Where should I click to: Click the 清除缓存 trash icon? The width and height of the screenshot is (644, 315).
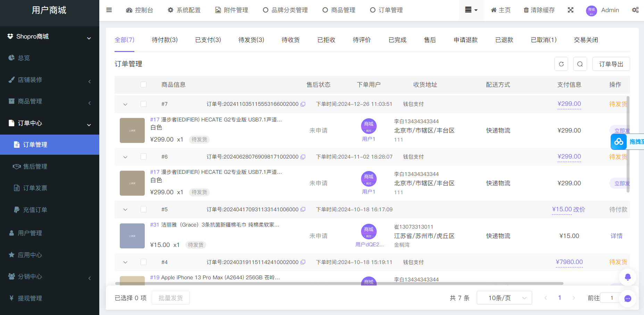tap(526, 10)
